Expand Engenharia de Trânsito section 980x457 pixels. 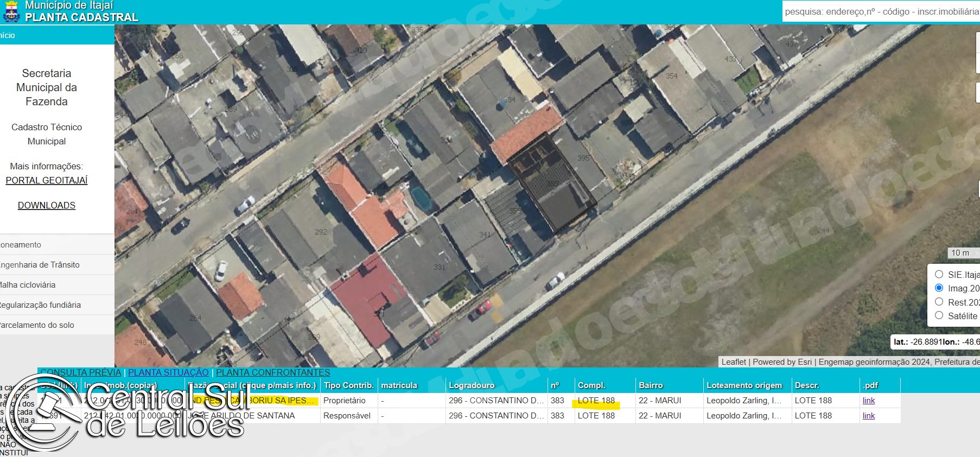tap(57, 265)
